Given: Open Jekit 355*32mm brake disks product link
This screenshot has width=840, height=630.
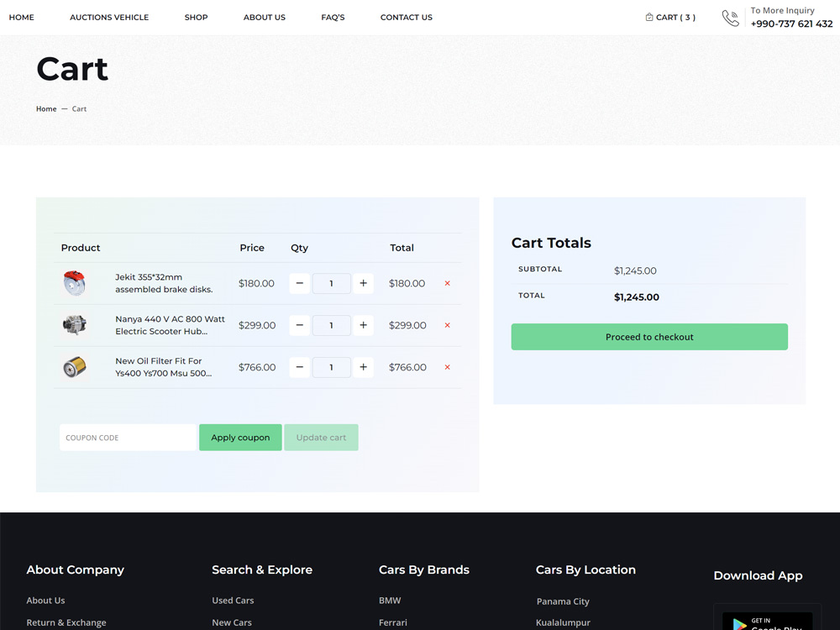Looking at the screenshot, I should pos(164,283).
